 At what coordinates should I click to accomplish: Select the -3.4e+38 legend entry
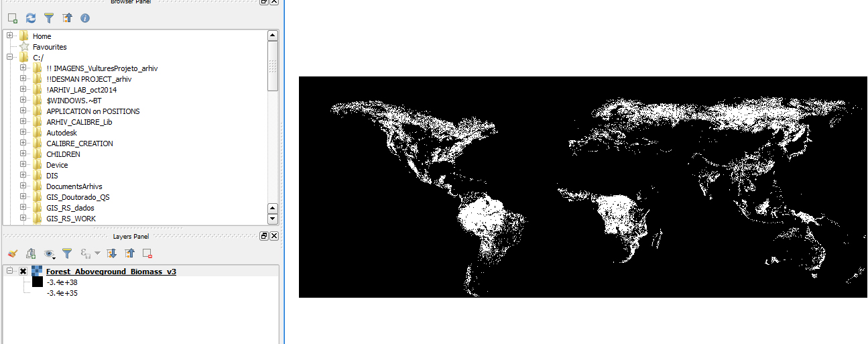coord(62,282)
